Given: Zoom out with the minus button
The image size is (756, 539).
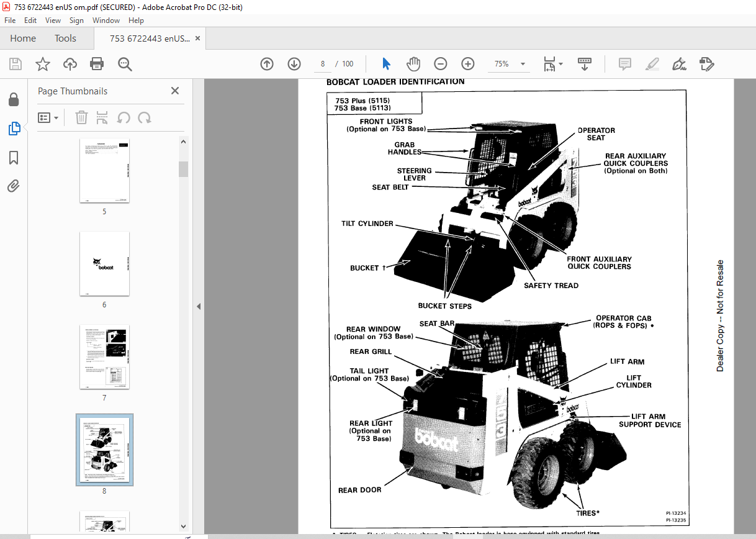Looking at the screenshot, I should pyautogui.click(x=441, y=64).
